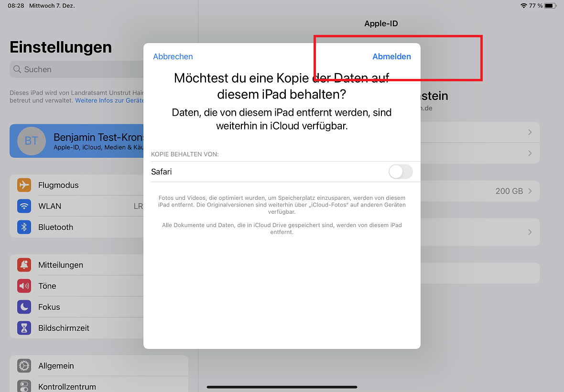Click the Einstellungen heading
This screenshot has width=564, height=392.
coord(61,47)
